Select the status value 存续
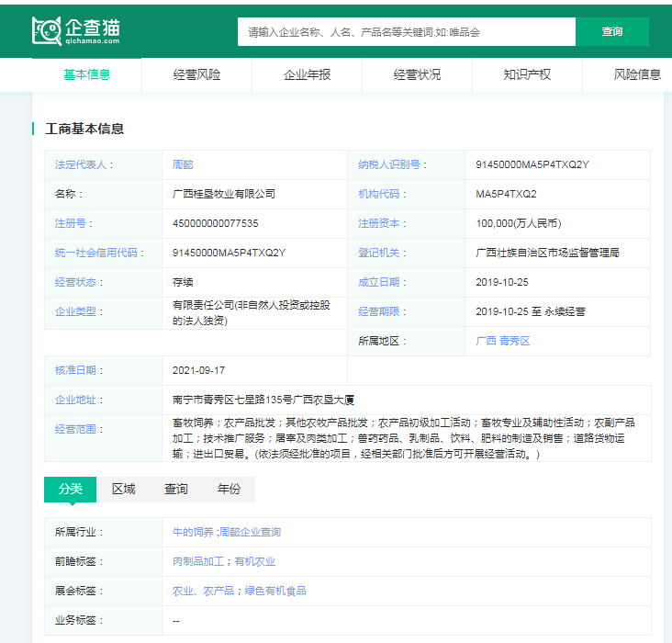 (183, 282)
